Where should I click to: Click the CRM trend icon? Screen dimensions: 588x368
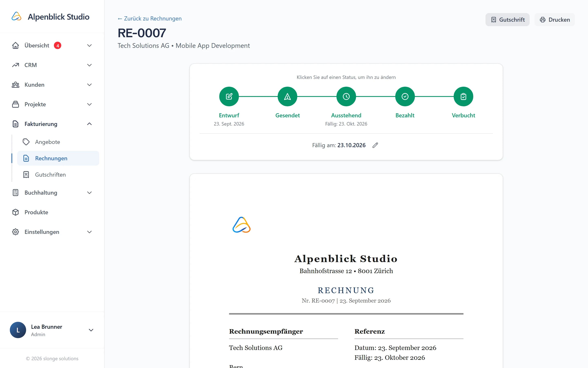(x=16, y=65)
